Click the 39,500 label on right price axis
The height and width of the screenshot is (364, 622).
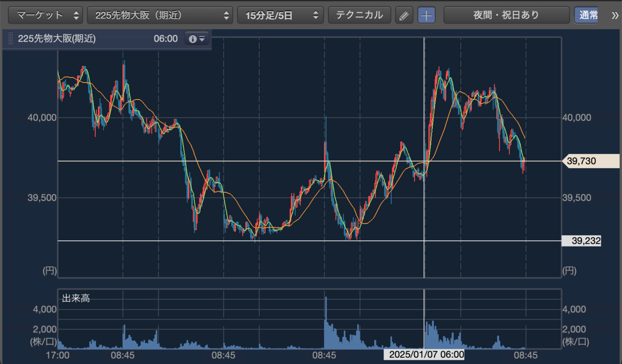[577, 198]
